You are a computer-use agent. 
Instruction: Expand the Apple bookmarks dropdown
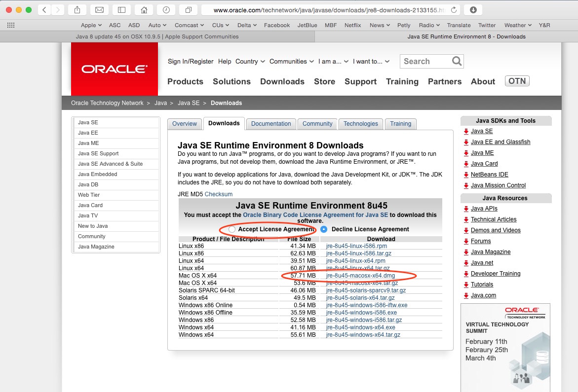click(91, 25)
